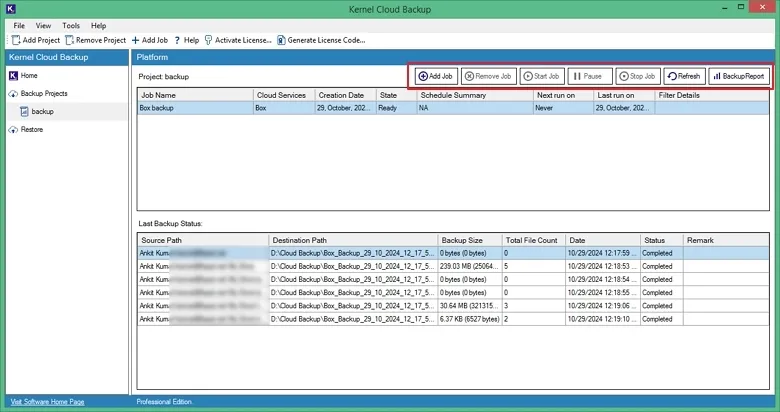Click the toolbar Add Job plus item
This screenshot has width=780, height=412.
click(150, 40)
